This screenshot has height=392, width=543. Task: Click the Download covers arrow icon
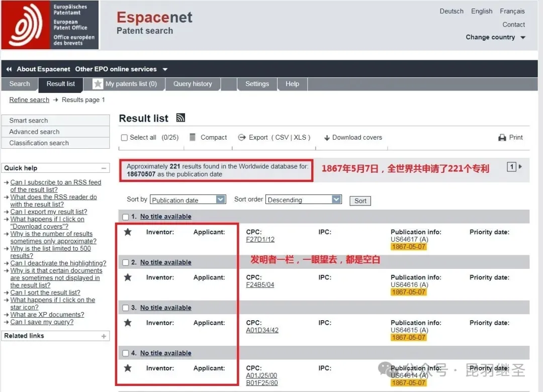click(x=327, y=138)
